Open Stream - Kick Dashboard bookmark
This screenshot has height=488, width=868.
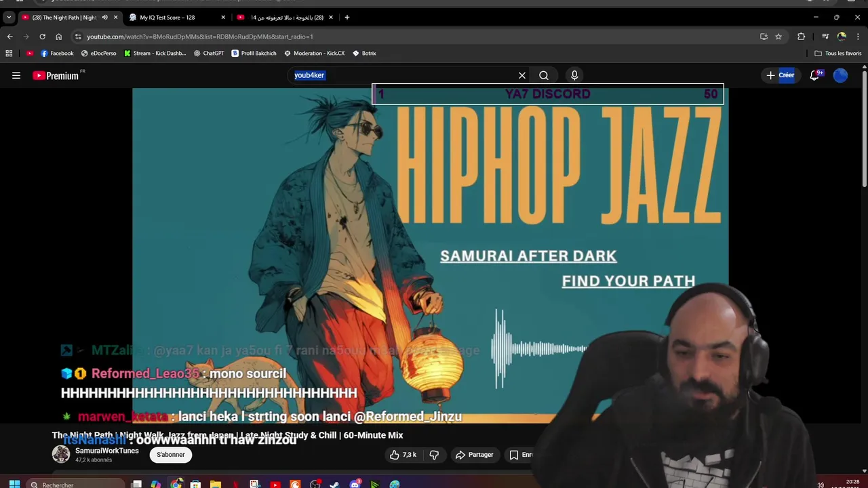[155, 53]
